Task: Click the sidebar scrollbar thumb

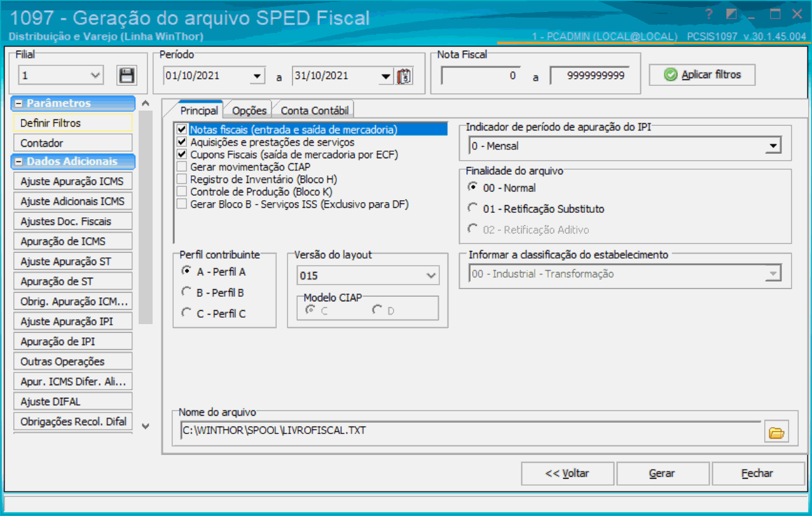Action: [x=145, y=217]
